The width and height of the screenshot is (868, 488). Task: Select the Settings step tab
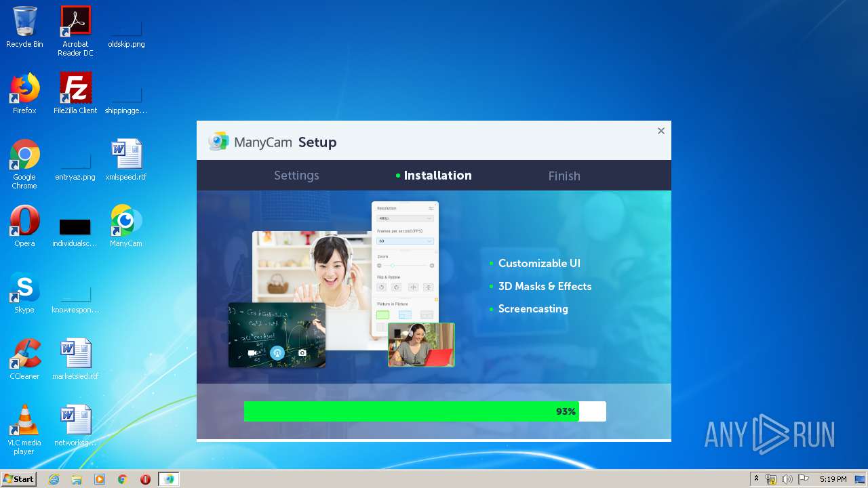pyautogui.click(x=296, y=176)
